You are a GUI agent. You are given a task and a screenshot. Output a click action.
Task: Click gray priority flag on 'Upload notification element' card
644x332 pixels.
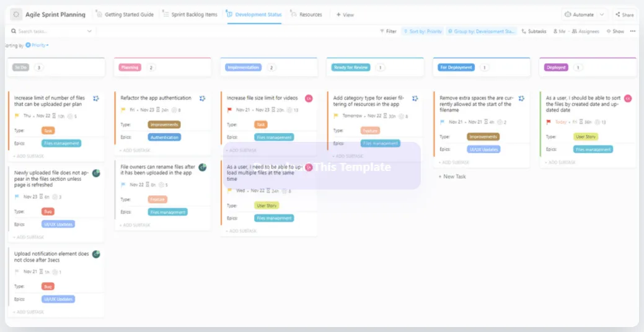[x=17, y=272]
